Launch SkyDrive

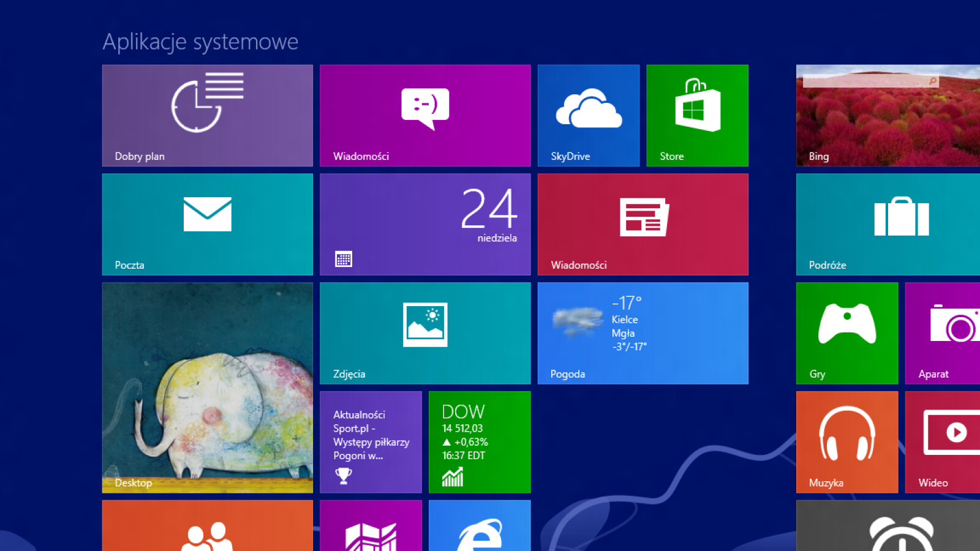tap(588, 115)
